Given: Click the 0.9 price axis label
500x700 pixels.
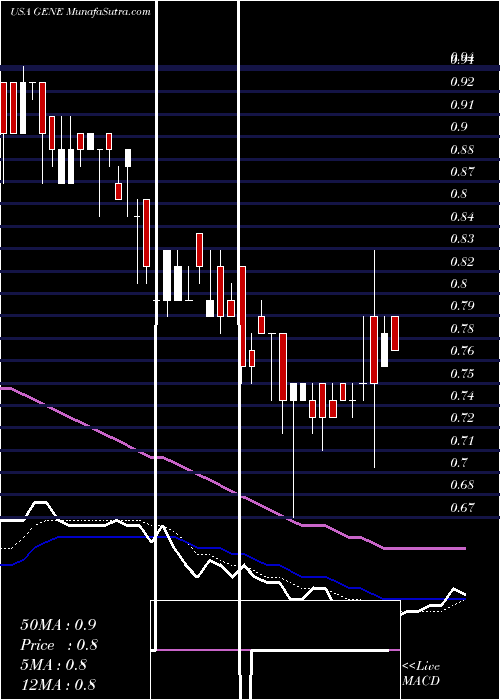Looking at the screenshot, I should point(458,127).
